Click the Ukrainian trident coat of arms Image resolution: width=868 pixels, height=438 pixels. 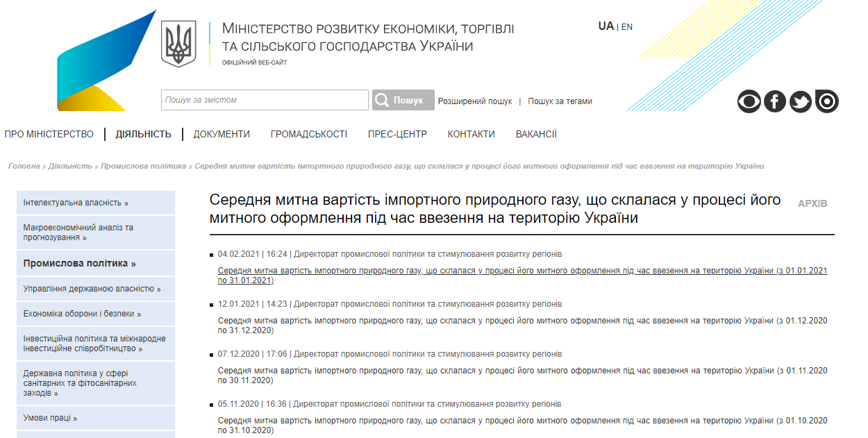(x=178, y=44)
